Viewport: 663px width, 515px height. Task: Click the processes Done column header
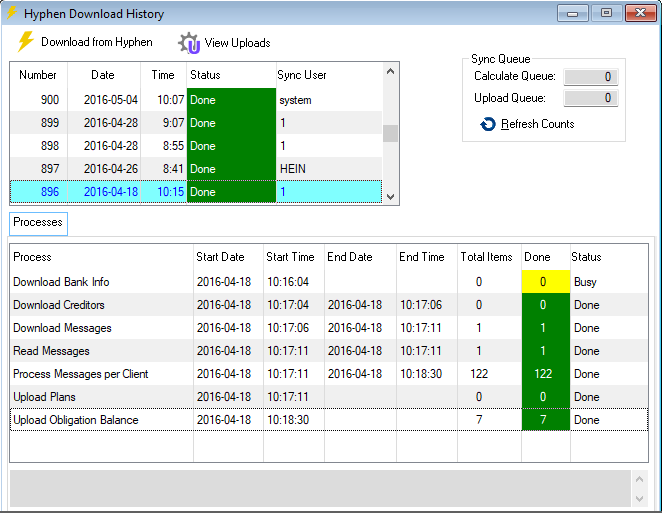[546, 257]
